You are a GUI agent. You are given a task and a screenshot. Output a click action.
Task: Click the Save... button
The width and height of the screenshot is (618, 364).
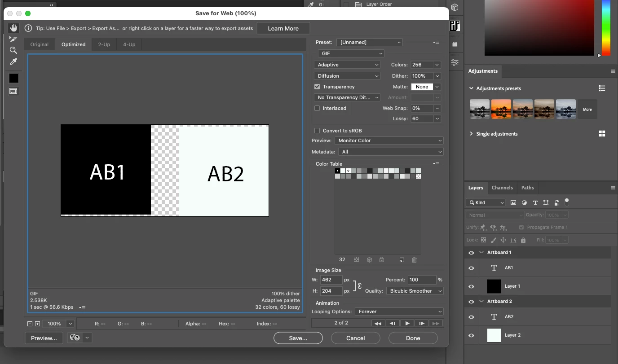click(298, 338)
